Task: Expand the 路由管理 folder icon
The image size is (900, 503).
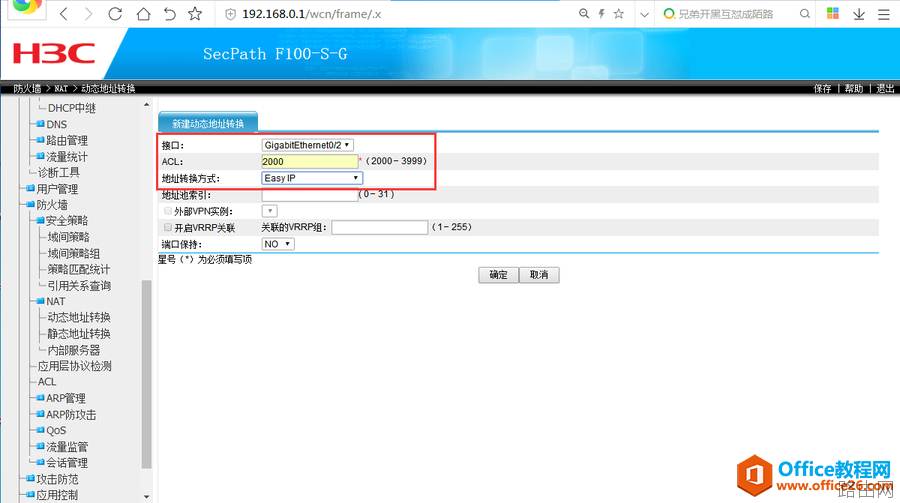Action: [x=40, y=140]
